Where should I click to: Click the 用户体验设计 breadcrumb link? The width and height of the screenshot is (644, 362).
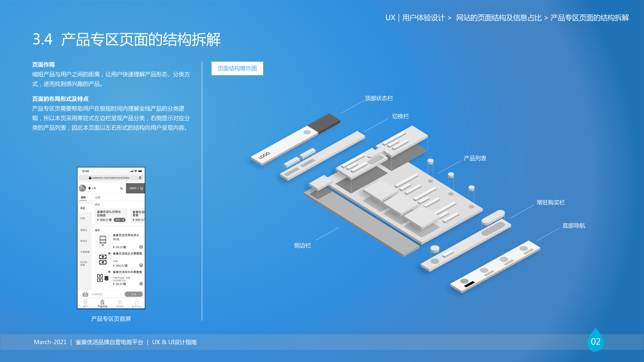tap(423, 18)
